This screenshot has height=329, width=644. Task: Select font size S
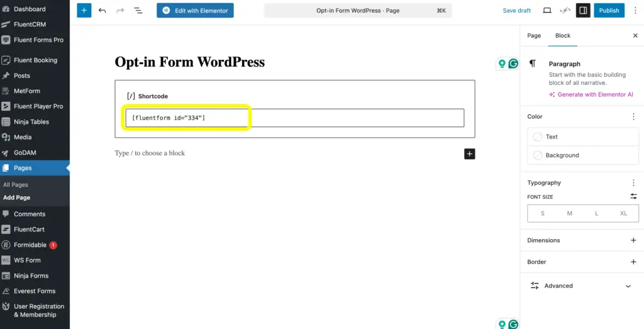[543, 214]
